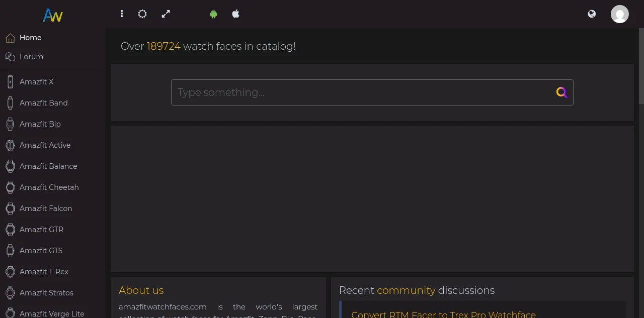The image size is (644, 318).
Task: Focus the 'Type something...' search field
Action: [x=362, y=92]
